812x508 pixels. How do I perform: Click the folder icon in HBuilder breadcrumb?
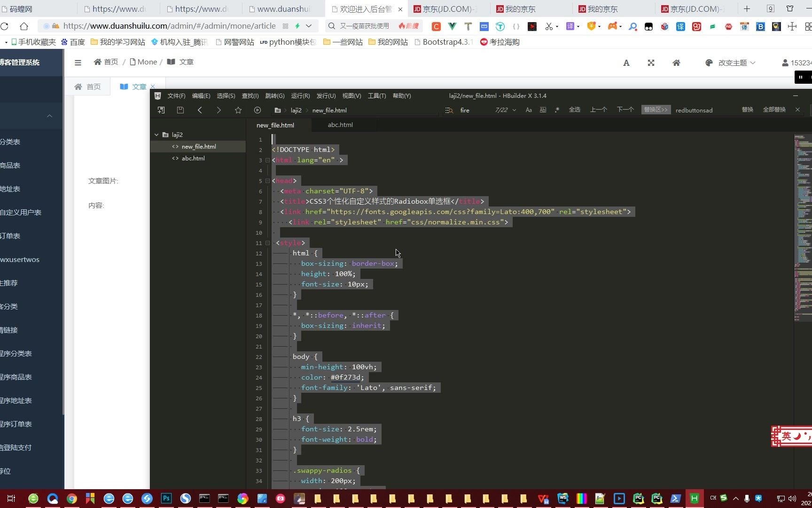(278, 110)
